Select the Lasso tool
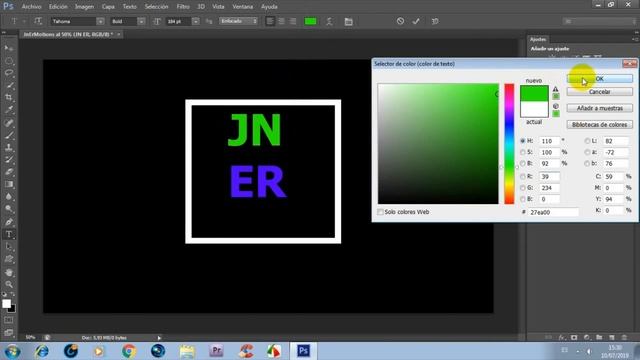 point(9,73)
